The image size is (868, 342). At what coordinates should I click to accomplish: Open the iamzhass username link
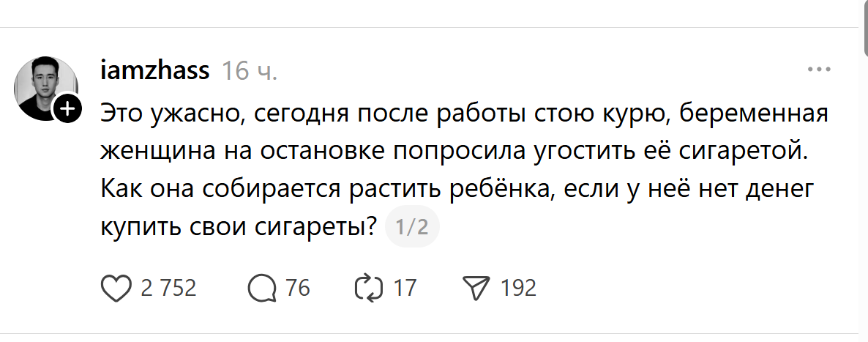point(155,71)
